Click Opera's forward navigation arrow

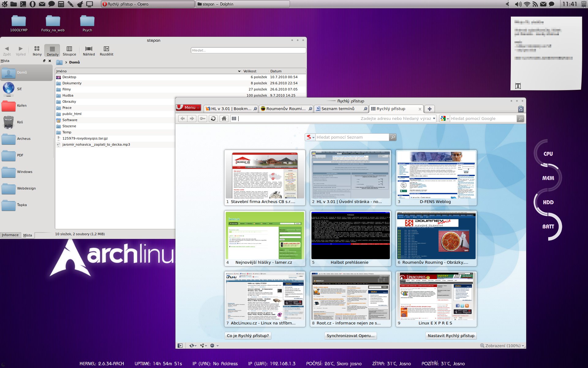(x=192, y=119)
